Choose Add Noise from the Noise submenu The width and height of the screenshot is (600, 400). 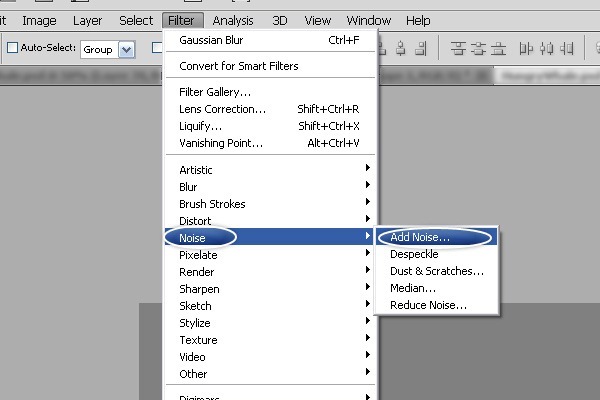pos(420,238)
